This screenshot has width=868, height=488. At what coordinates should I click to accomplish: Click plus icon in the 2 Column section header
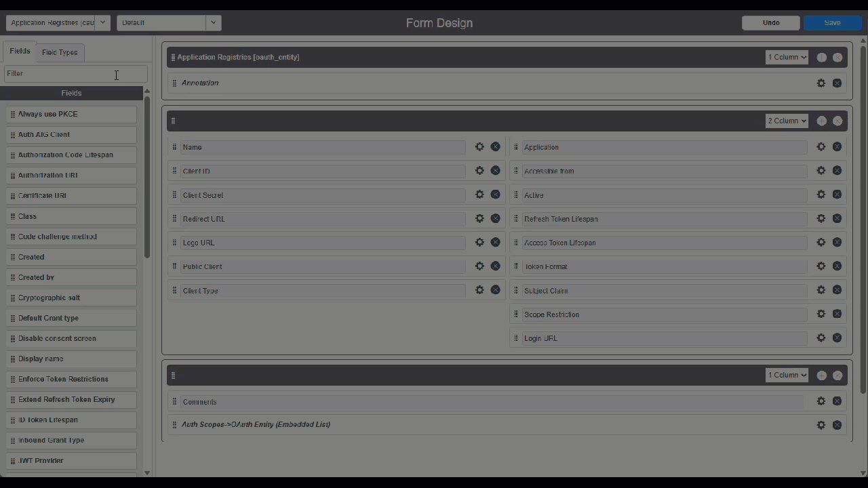pos(821,121)
